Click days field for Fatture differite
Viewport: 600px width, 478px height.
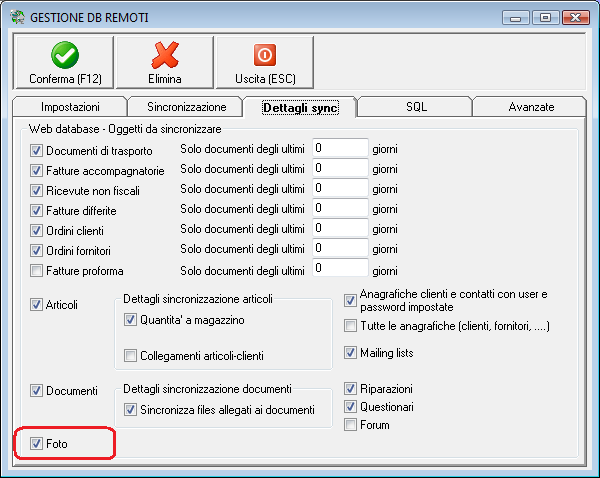pyautogui.click(x=340, y=208)
